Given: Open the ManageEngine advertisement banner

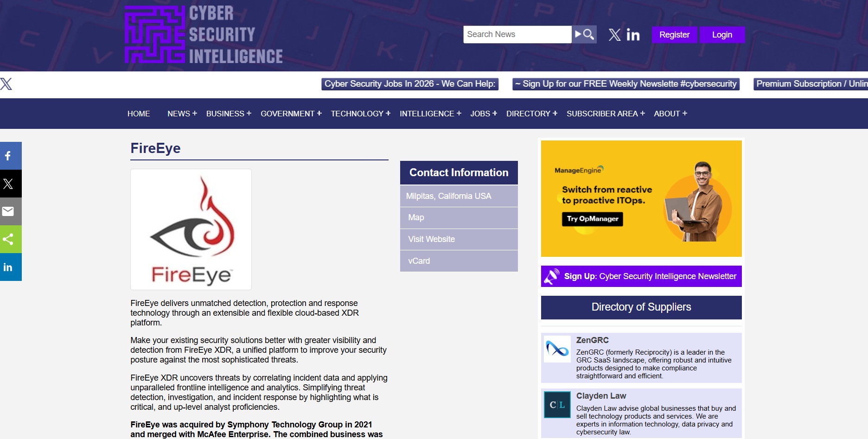Looking at the screenshot, I should (641, 198).
